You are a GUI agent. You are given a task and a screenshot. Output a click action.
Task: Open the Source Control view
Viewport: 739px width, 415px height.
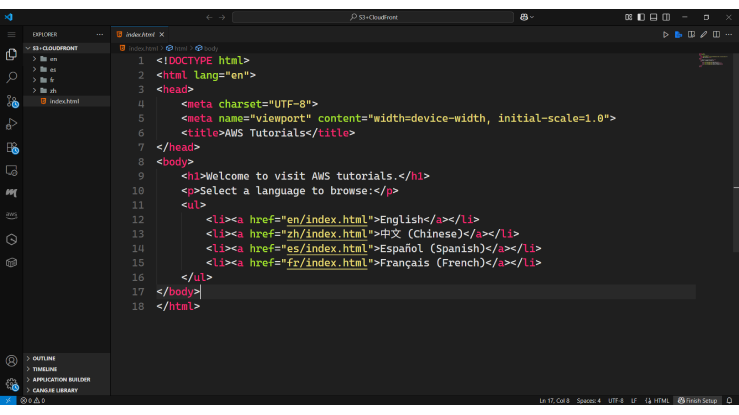(x=11, y=101)
